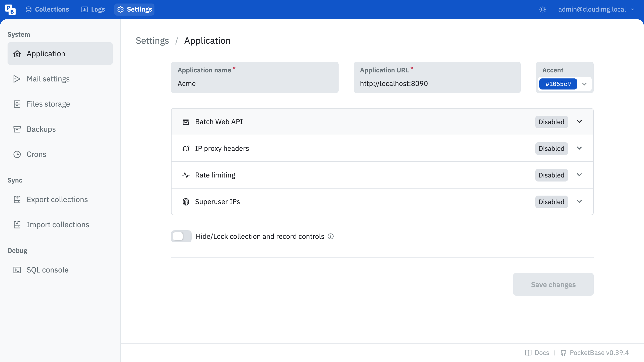Click the Files storage drive icon
Viewport: 644px width, 362px height.
tap(17, 104)
